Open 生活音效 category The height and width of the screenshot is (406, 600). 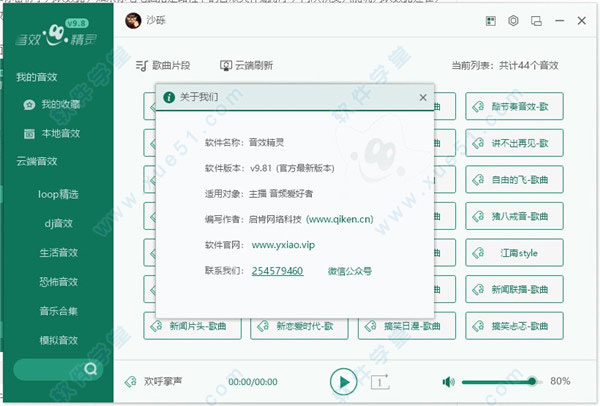pos(58,253)
